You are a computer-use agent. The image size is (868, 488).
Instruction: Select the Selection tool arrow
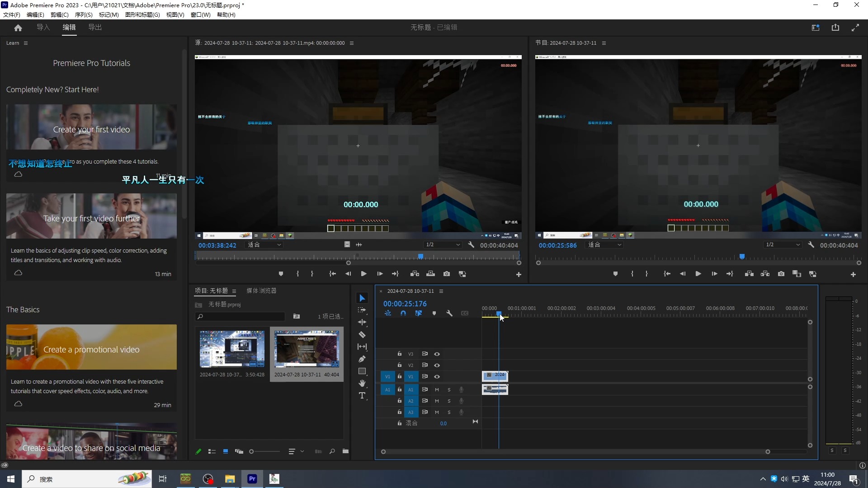[x=362, y=298]
